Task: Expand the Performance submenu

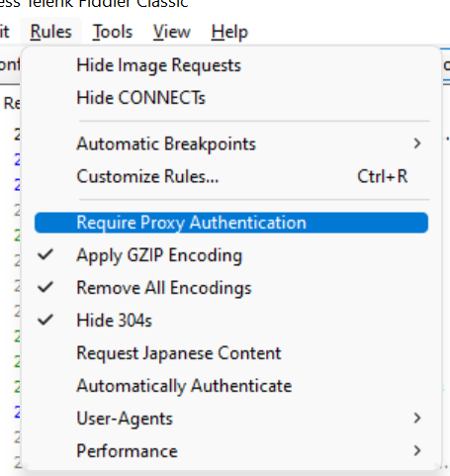Action: pos(231,450)
